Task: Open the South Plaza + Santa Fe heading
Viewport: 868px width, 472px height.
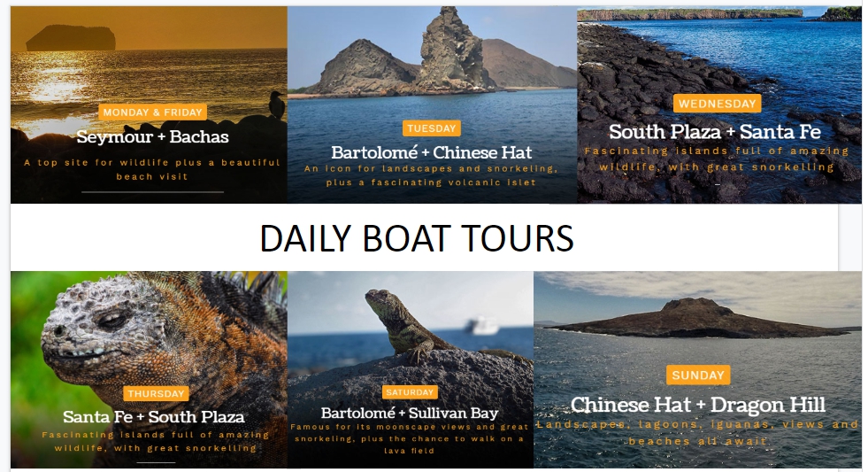Action: 715,132
